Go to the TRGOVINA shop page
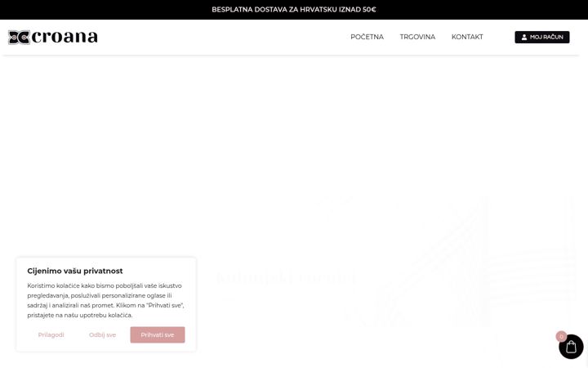The image size is (588, 368). (x=417, y=37)
